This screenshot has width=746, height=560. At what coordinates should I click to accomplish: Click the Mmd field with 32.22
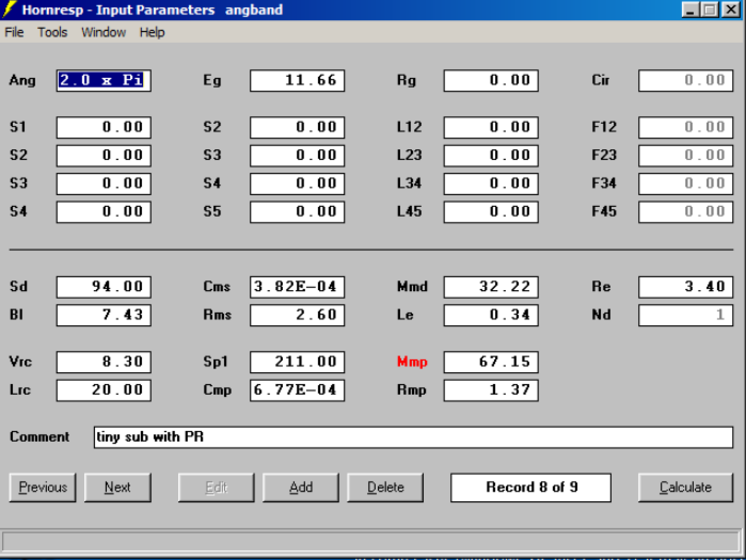pyautogui.click(x=491, y=287)
